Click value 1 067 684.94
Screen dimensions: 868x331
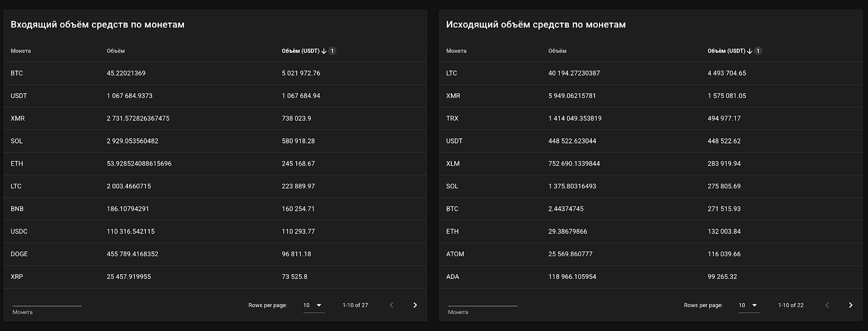coord(301,96)
